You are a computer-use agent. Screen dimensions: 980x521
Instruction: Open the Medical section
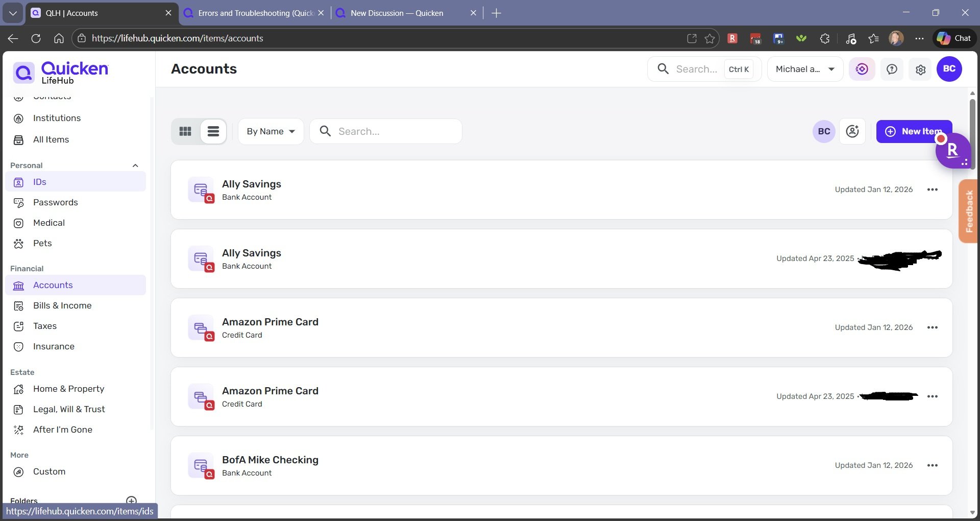[76, 223]
